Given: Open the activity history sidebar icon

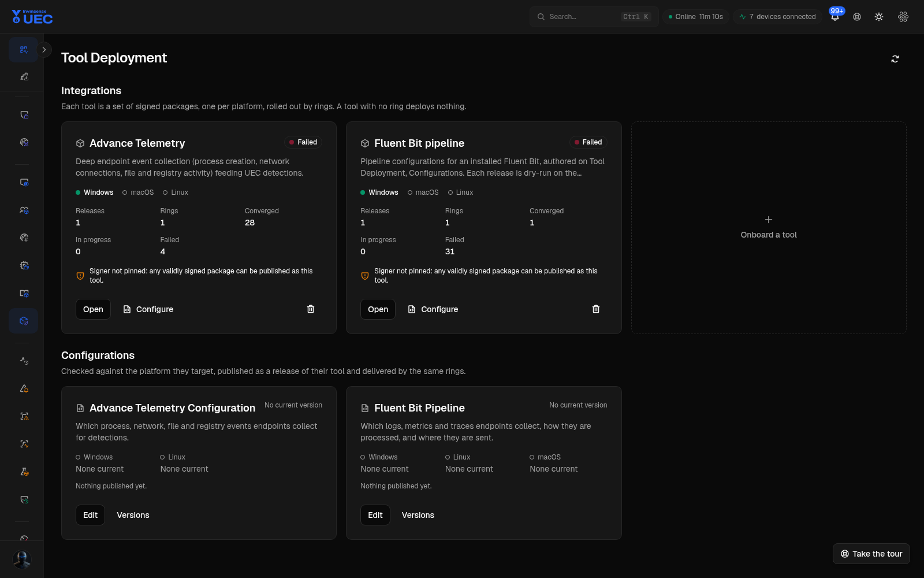Looking at the screenshot, I should [x=24, y=361].
